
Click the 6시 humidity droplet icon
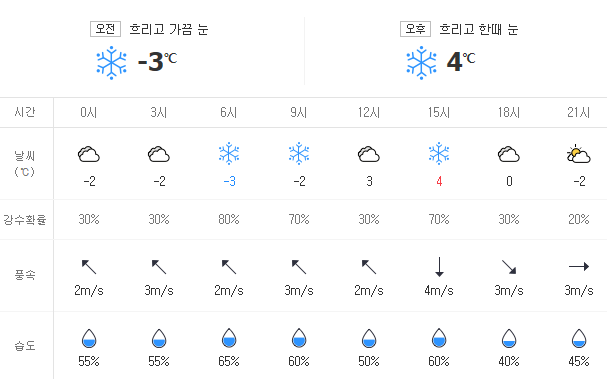click(229, 338)
